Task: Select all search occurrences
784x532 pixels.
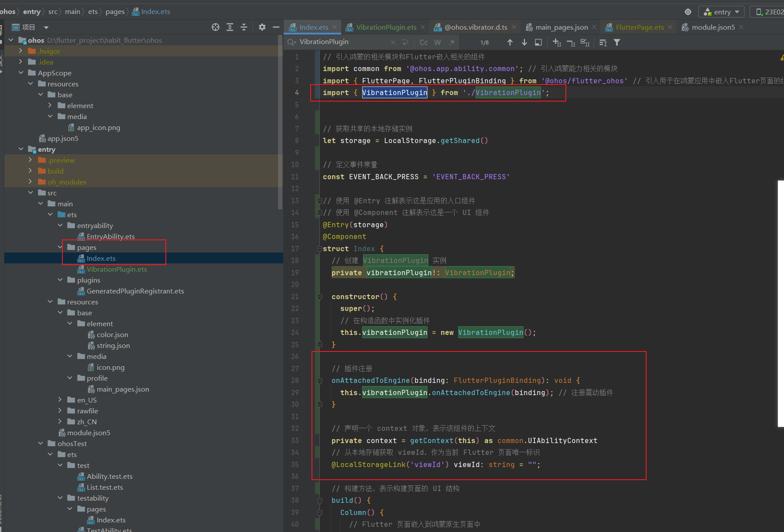Action: 585,42
